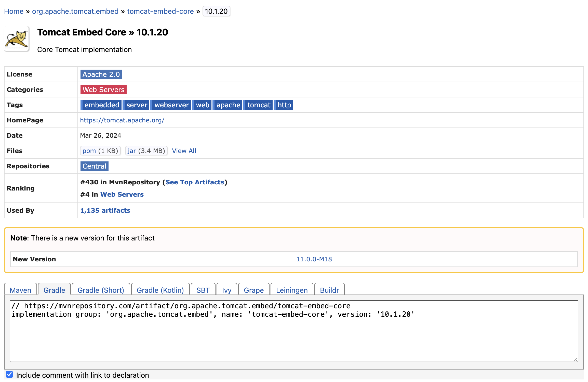Select the server tag
The width and height of the screenshot is (588, 382).
[x=136, y=105]
